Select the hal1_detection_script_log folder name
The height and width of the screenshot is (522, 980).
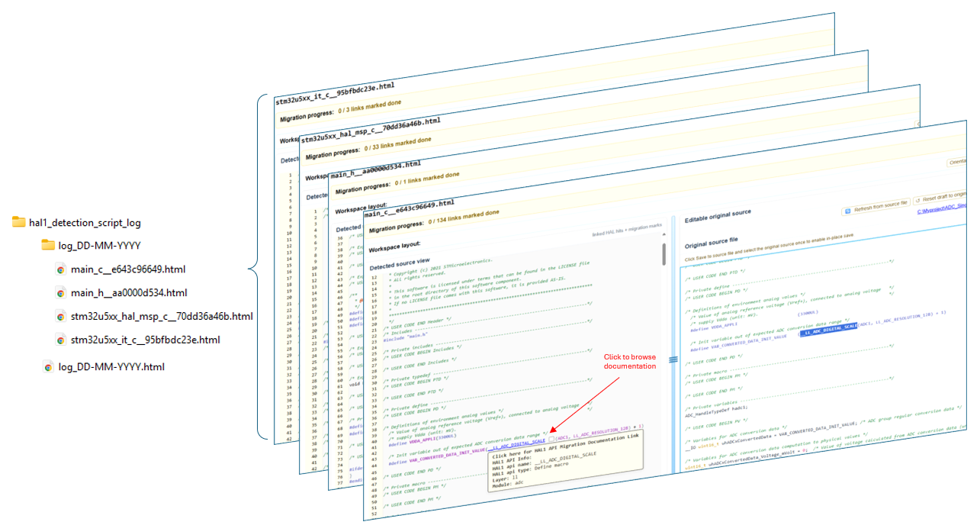pyautogui.click(x=85, y=223)
